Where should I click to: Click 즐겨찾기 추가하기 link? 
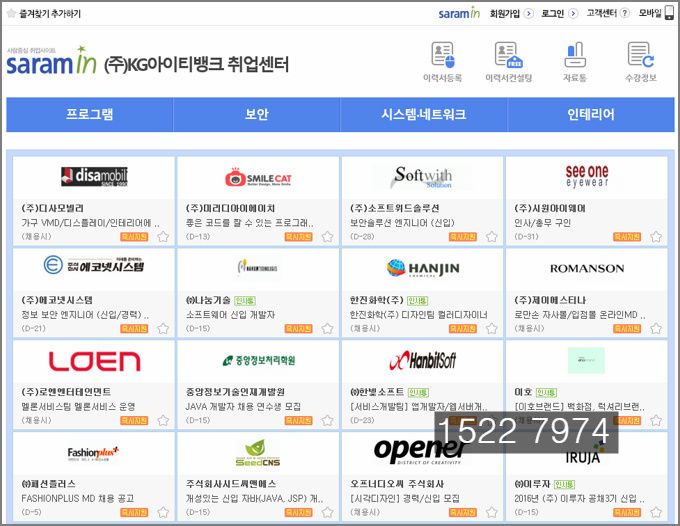point(50,13)
